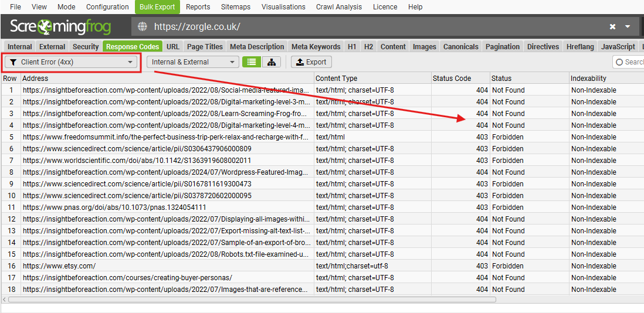Switch to the URL tab

(173, 46)
